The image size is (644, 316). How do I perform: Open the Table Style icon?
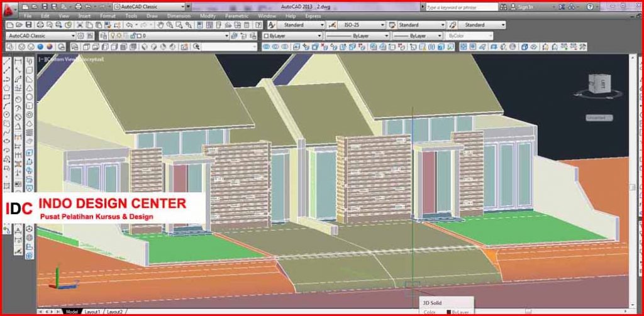point(392,25)
